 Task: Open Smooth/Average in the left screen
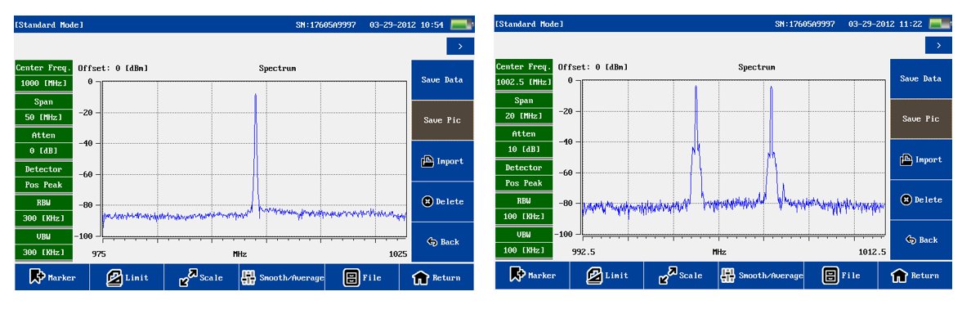coord(282,277)
